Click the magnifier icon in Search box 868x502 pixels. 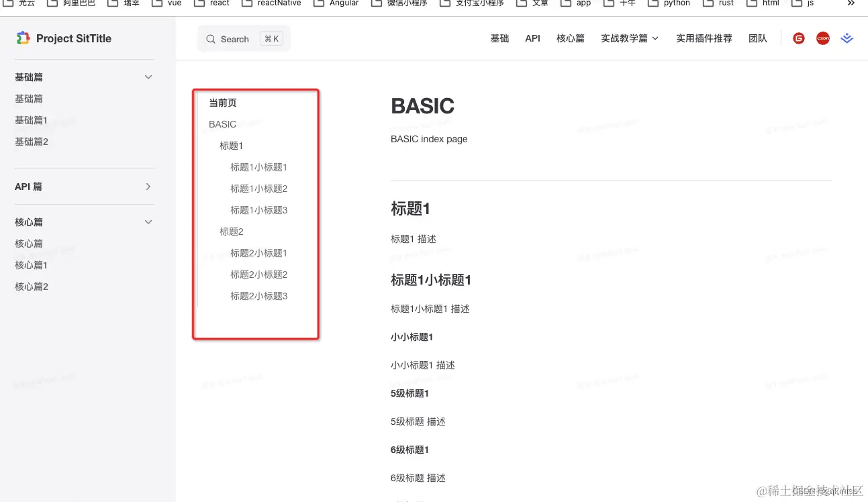(x=211, y=39)
